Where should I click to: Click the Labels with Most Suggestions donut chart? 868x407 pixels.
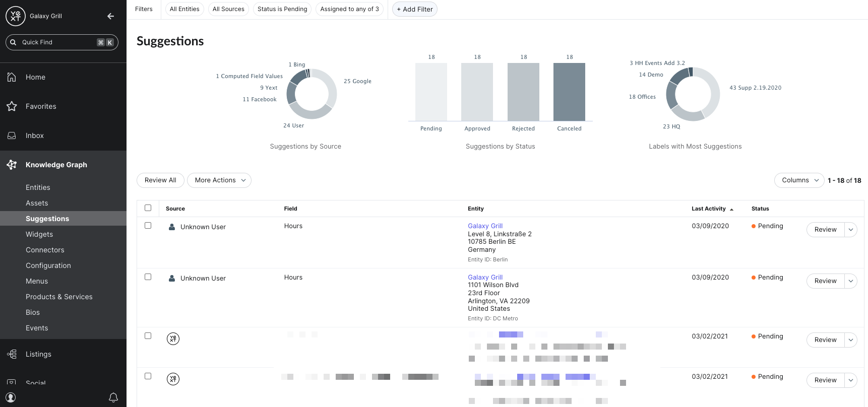(x=693, y=94)
